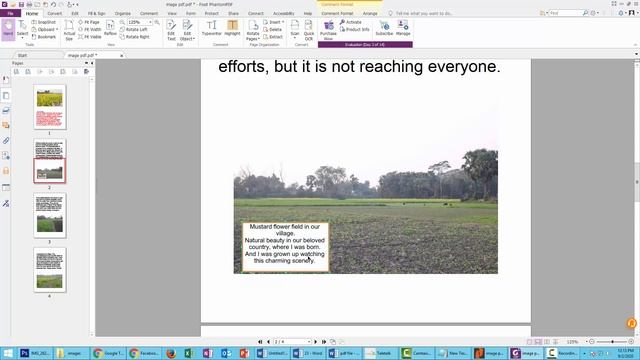Select the Hand tool
The width and height of the screenshot is (640, 360).
pos(8,29)
